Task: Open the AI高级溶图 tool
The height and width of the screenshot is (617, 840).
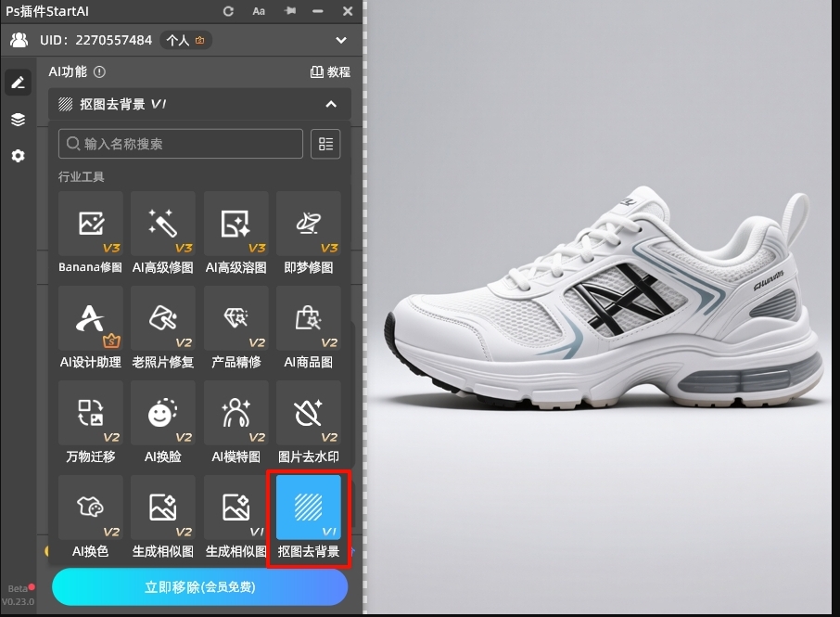Action: 235,225
